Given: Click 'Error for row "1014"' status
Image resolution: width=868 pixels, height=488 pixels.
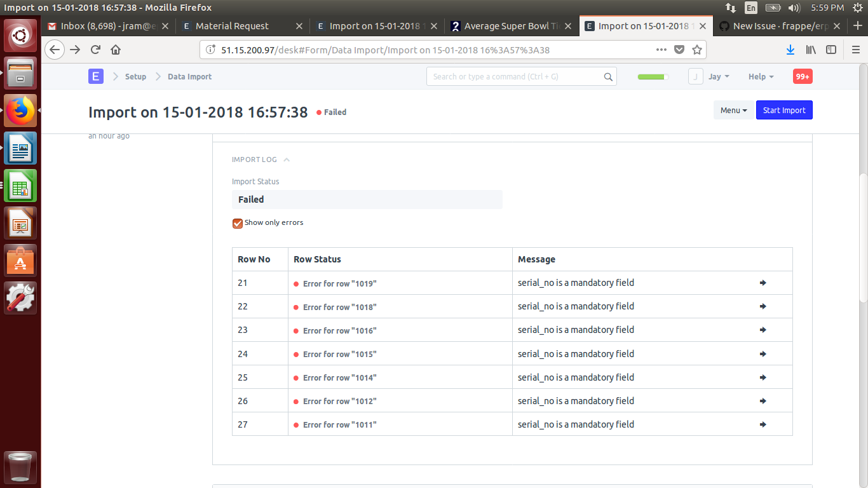Looking at the screenshot, I should pyautogui.click(x=339, y=377).
